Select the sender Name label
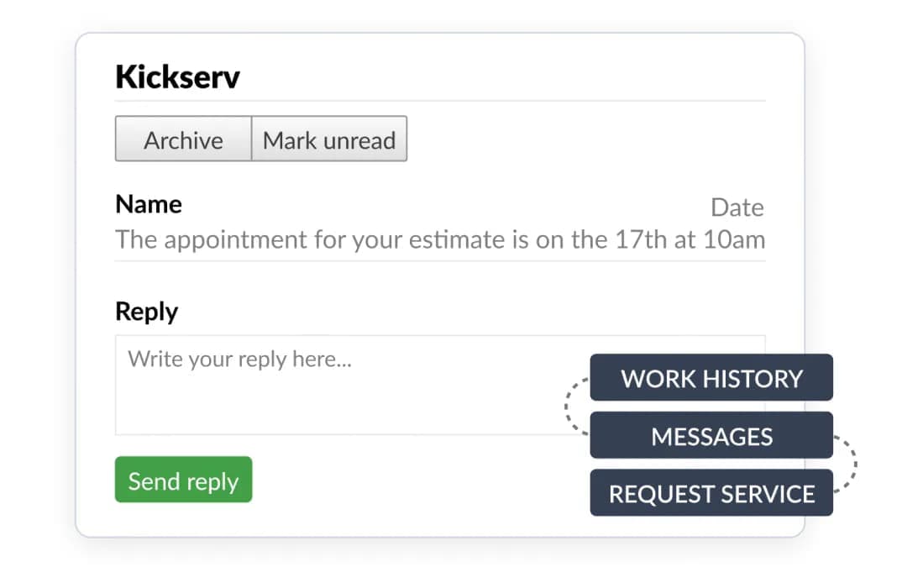The width and height of the screenshot is (902, 588). pos(149,204)
